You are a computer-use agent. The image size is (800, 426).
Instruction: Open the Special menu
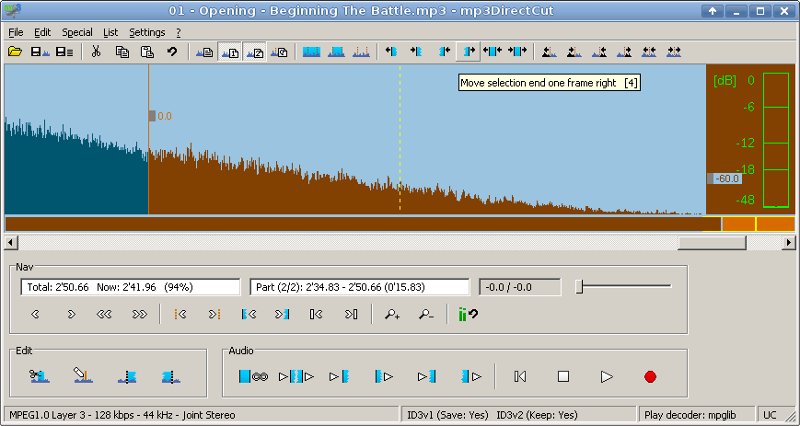[77, 33]
